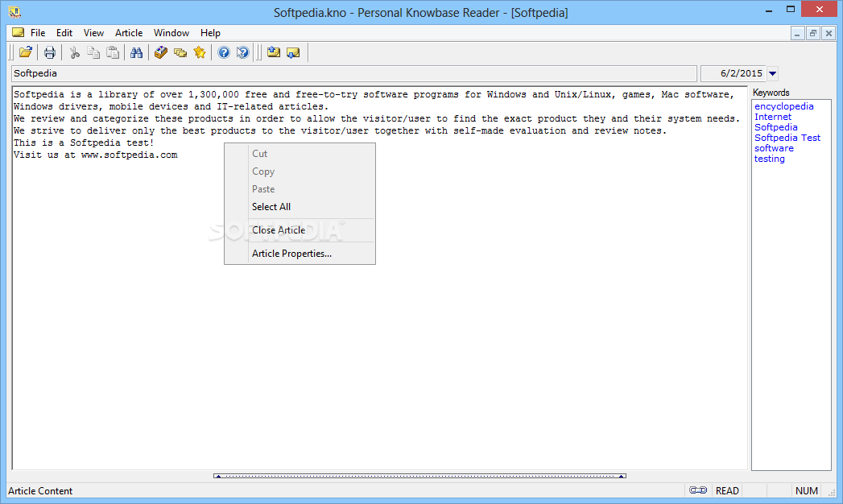Click the gold star favorites icon

[x=200, y=52]
